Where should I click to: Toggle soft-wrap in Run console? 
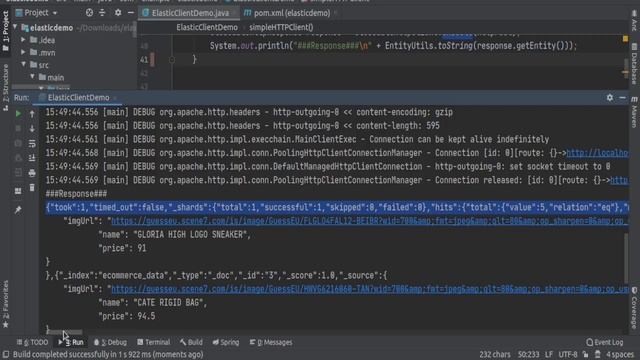point(32,144)
